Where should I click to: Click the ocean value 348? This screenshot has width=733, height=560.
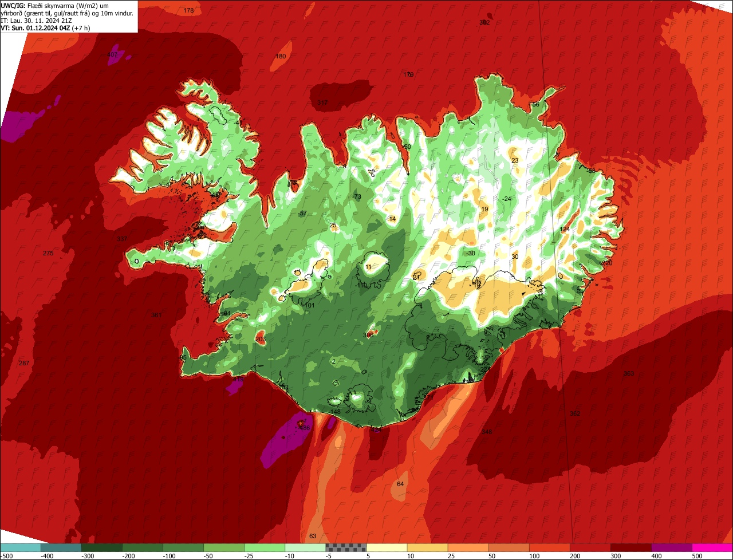click(x=487, y=432)
